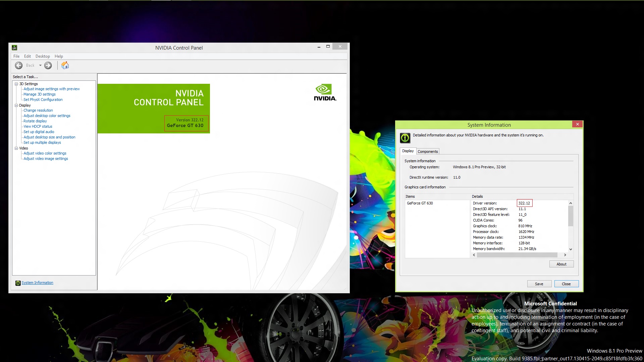Click the Forward arrow icon
The width and height of the screenshot is (644, 362).
(48, 65)
